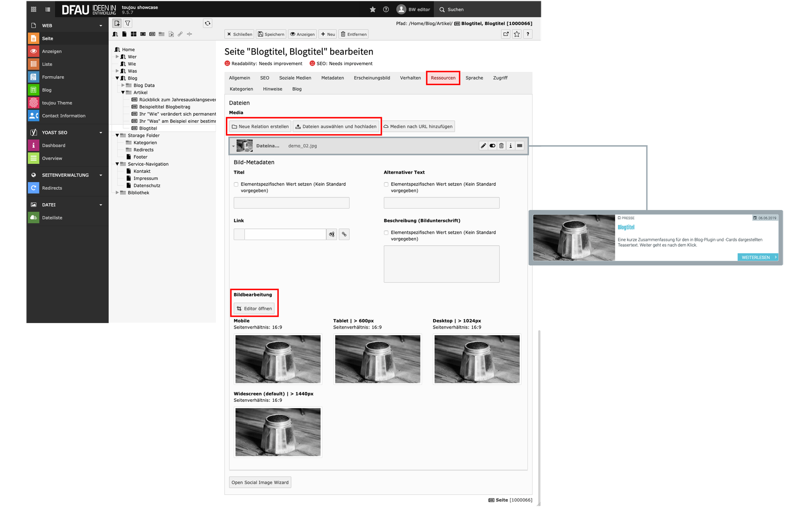Switch to the Metadaten tab
This screenshot has height=508, width=812.
[332, 78]
